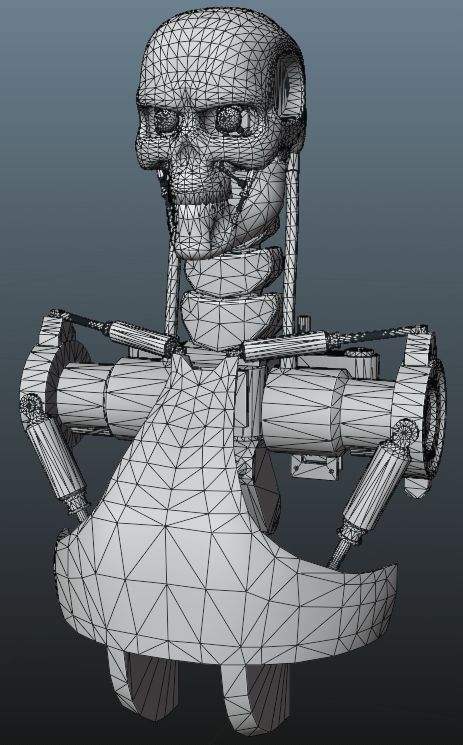Image resolution: width=463 pixels, height=745 pixels.
Task: Pick the lower hydraulic piston on viewer's left
Action: click(55, 458)
